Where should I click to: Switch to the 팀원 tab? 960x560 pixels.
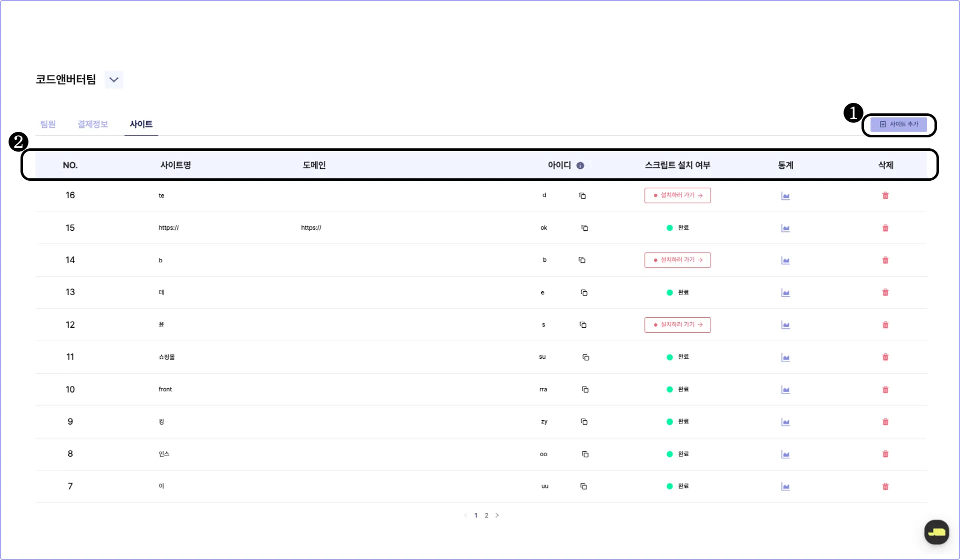(48, 124)
